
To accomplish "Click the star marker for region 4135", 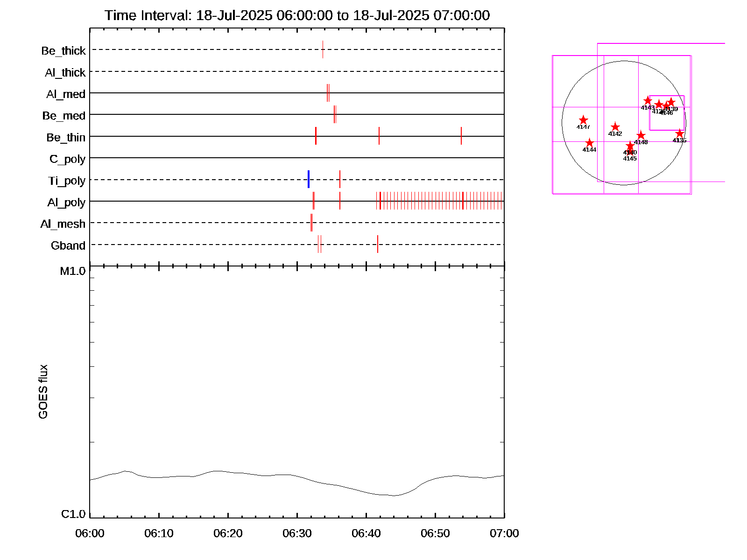I will [x=679, y=133].
